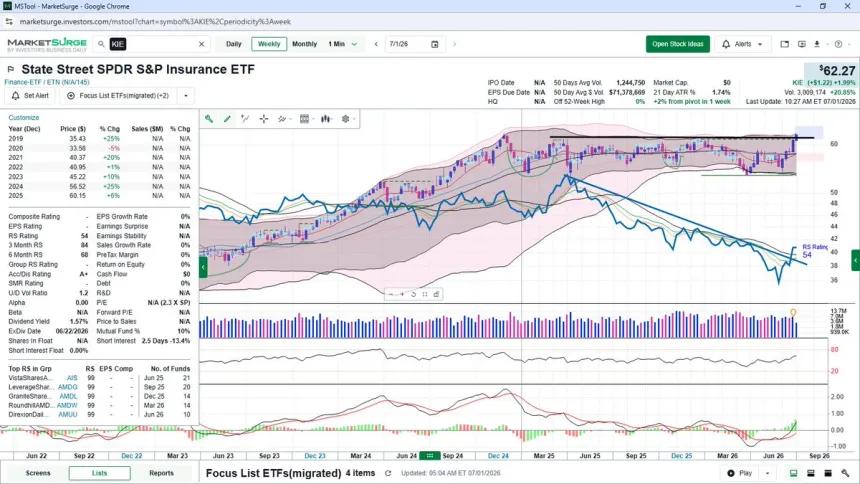Click the RS Rating 54 label on chart
This screenshot has height=484, width=860.
814,251
